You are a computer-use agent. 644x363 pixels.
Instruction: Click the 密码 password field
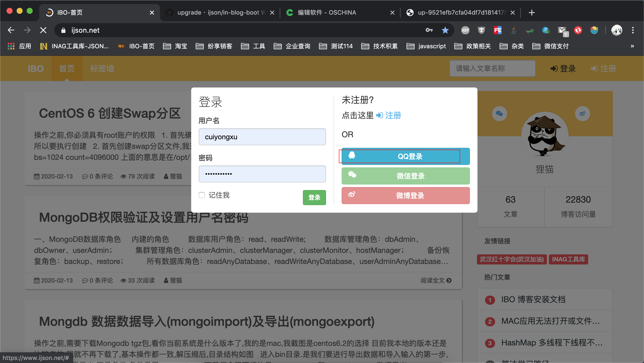[x=262, y=174]
